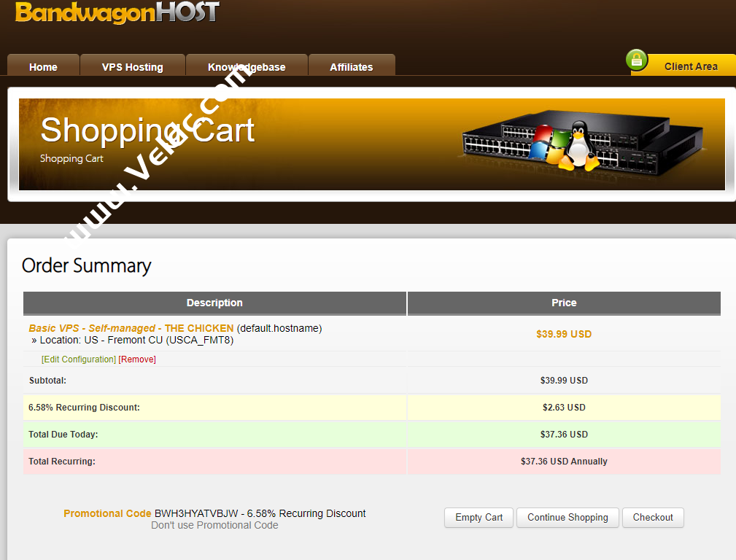Image resolution: width=736 pixels, height=560 pixels.
Task: Open the Client Area
Action: pos(690,66)
